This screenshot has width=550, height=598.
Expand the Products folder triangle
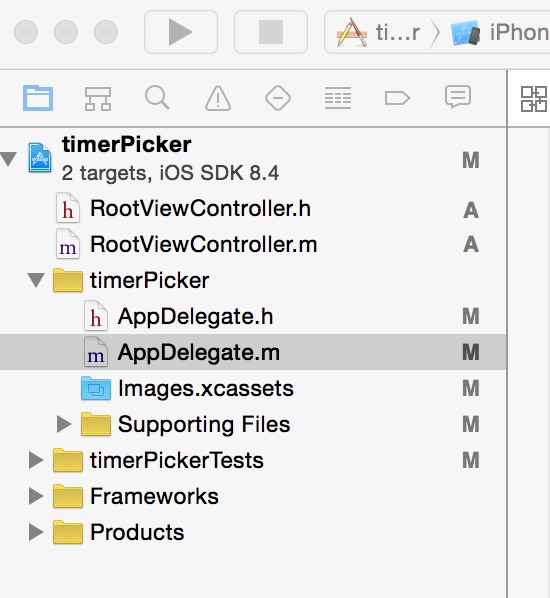[x=36, y=532]
